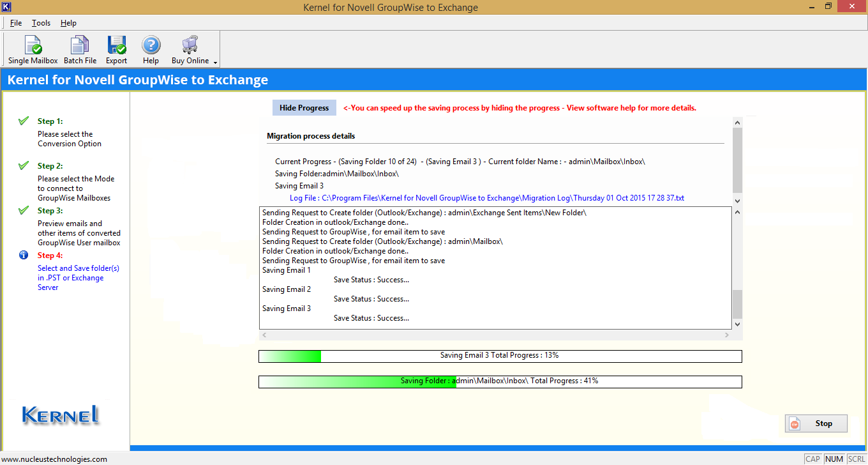The height and width of the screenshot is (465, 868).
Task: Click the log box vertical scrollbar thumb
Action: click(737, 305)
